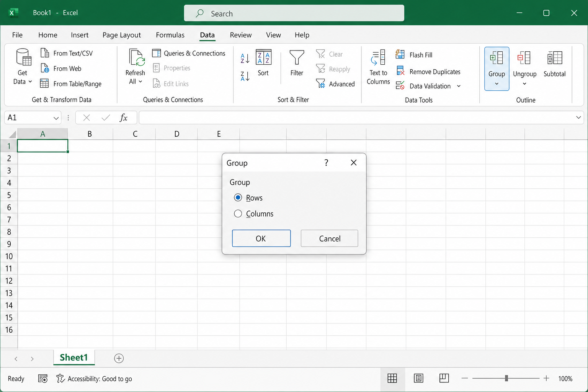Click the Subtotal button
This screenshot has width=588, height=392.
(x=554, y=64)
